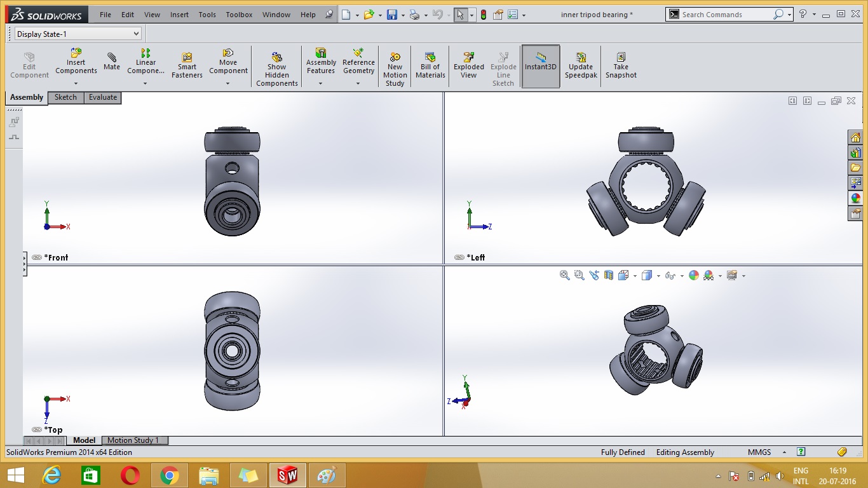Click the Zoom to Fit icon
Viewport: 868px width, 488px height.
pos(564,275)
